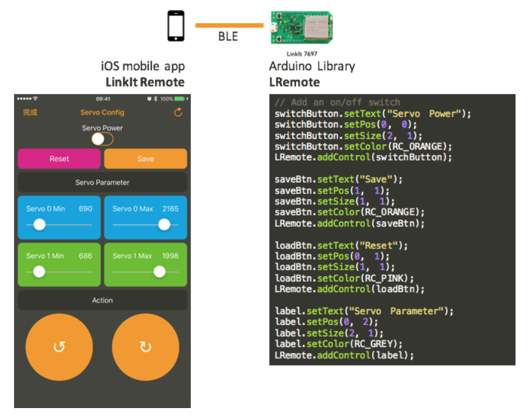Viewport: 532px width, 416px height.
Task: Tap the clockwise rotate action button
Action: [146, 347]
